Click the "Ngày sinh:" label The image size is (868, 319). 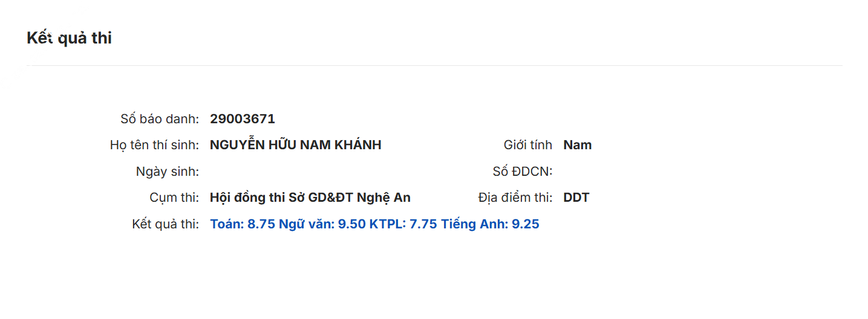(x=168, y=172)
